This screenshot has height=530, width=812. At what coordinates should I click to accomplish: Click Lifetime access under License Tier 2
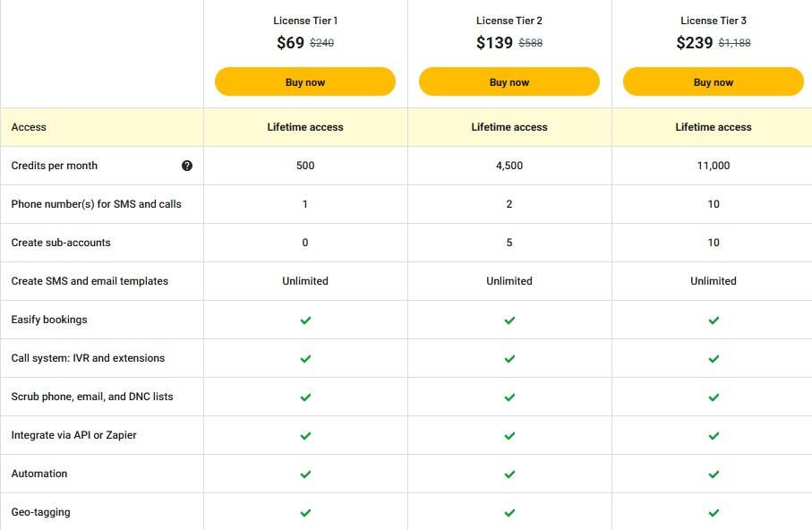[509, 127]
